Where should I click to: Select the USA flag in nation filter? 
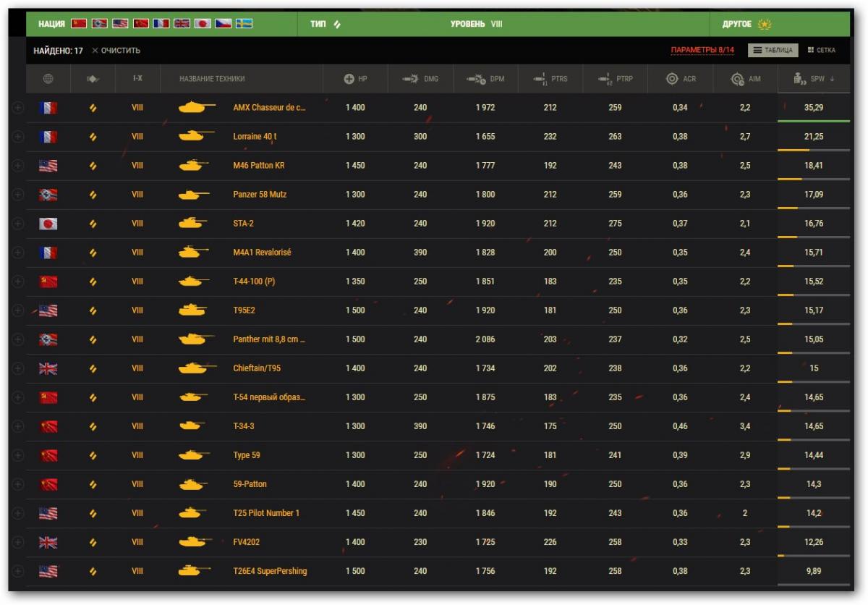(x=120, y=24)
